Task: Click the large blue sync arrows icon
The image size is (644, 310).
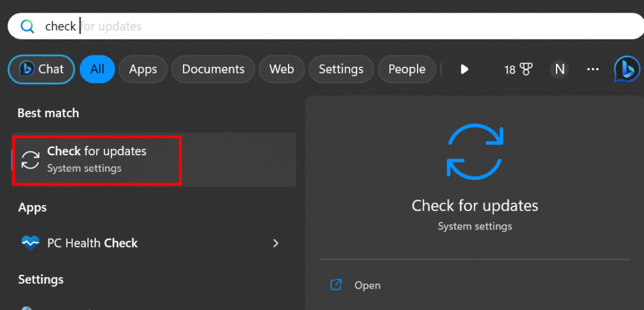Action: pyautogui.click(x=475, y=152)
